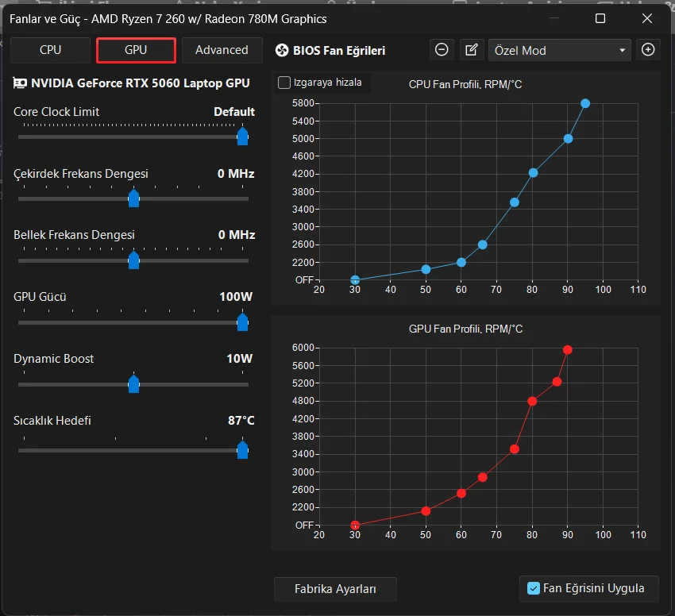Screen dimensions: 675x616
Task: Add a new mode with the plus icon
Action: [648, 50]
